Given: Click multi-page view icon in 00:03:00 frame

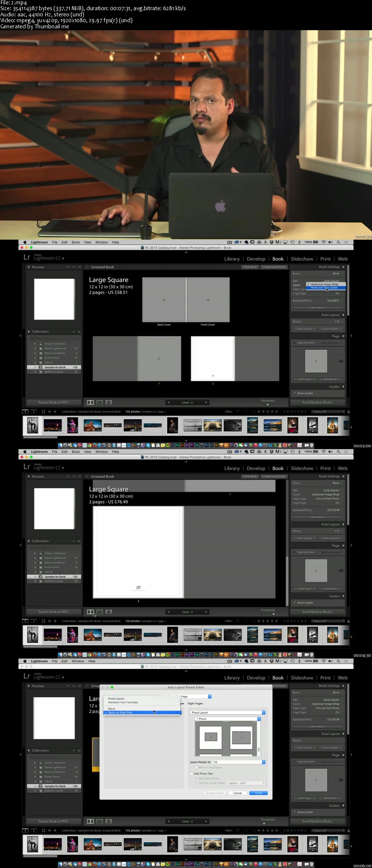Looking at the screenshot, I should 90,403.
